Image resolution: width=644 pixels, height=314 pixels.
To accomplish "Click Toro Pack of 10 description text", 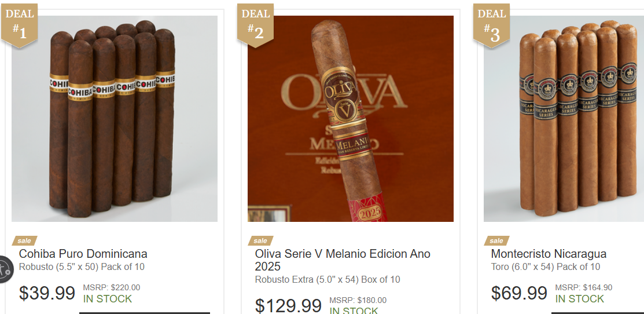I will [546, 266].
